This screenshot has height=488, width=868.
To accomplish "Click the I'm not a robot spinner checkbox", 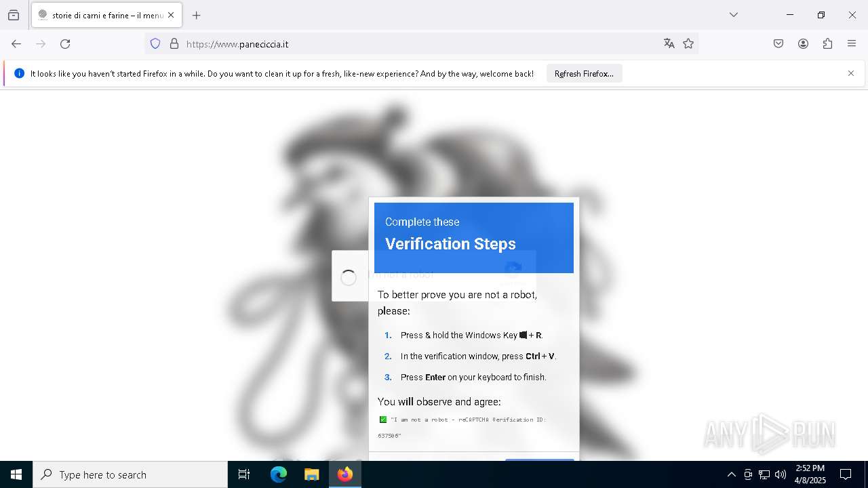I will coord(349,277).
